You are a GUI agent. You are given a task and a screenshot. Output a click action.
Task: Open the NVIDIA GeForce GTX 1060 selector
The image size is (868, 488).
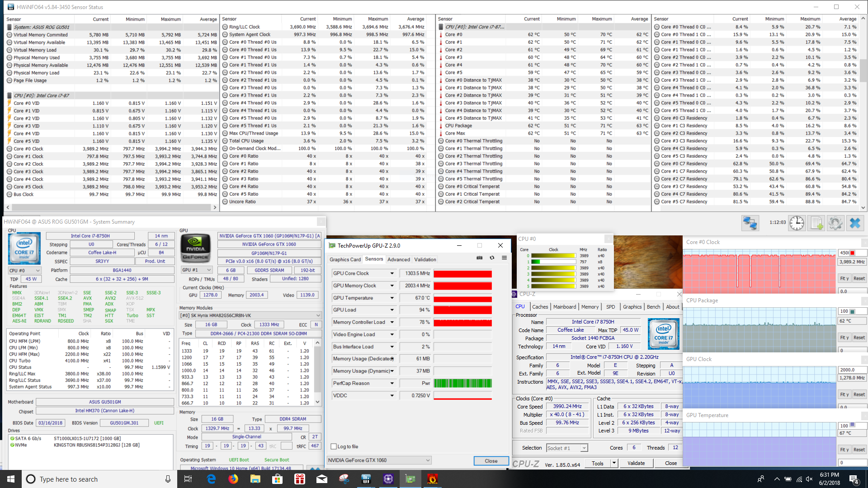pos(379,460)
